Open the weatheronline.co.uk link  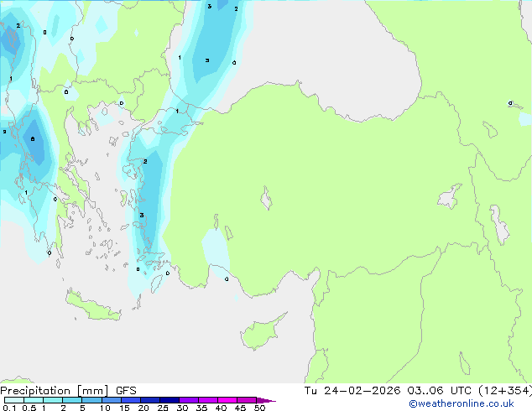[x=461, y=403]
